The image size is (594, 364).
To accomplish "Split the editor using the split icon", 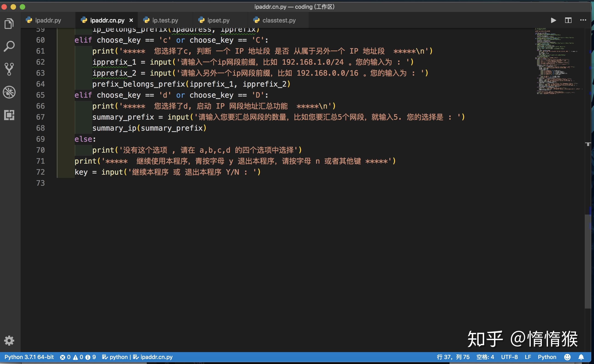I will coord(568,20).
